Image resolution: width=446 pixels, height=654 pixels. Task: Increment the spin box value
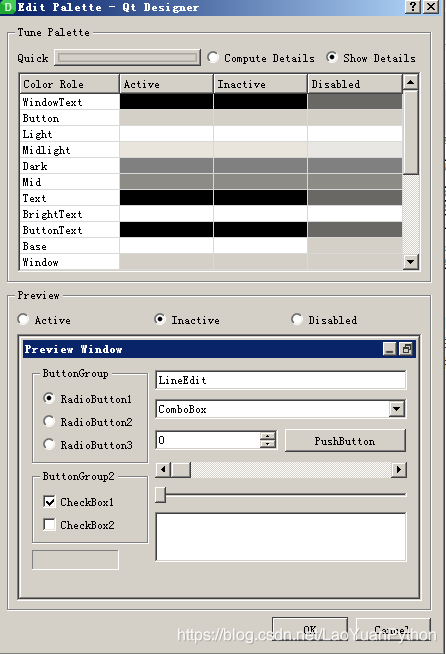tap(267, 435)
